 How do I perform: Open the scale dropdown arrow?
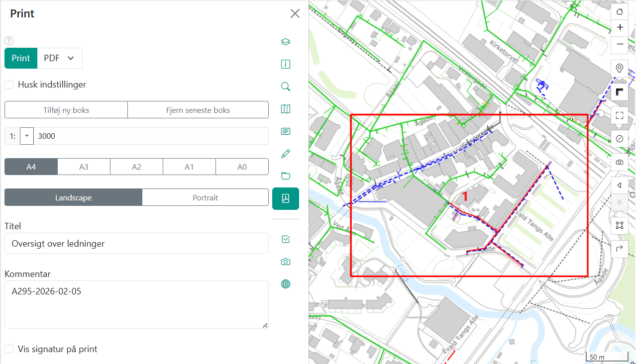[x=27, y=136]
